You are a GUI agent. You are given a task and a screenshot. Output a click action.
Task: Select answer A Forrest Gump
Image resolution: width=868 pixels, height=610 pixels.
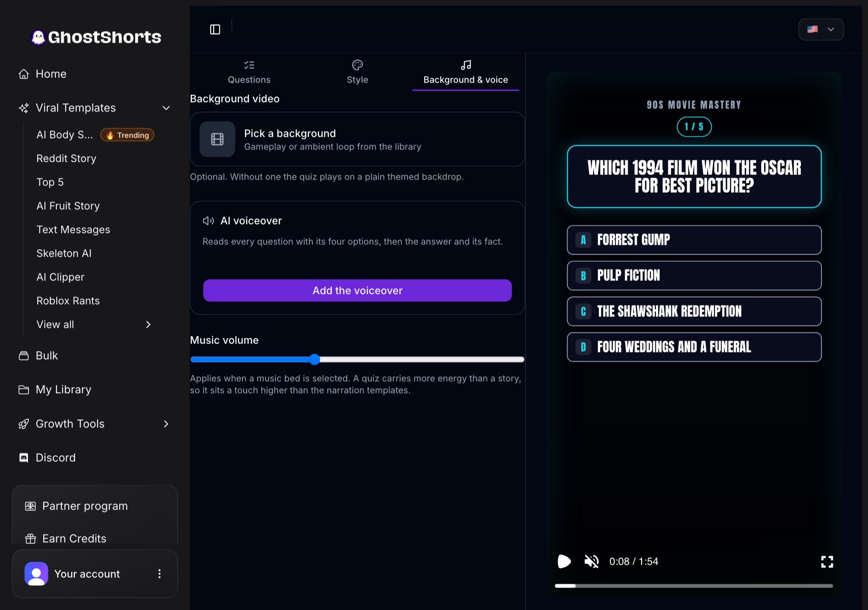(x=694, y=240)
